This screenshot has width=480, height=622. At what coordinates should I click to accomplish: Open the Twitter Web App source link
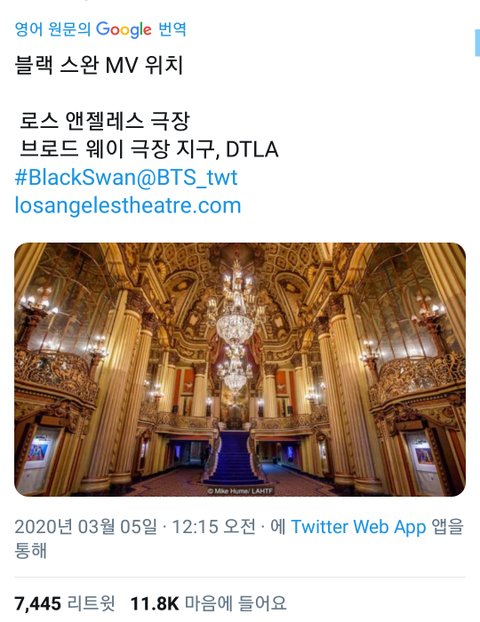click(x=359, y=527)
